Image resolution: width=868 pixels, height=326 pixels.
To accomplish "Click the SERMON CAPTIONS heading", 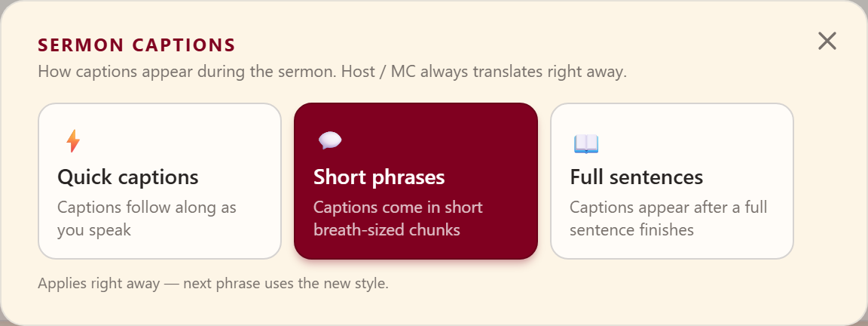I will pos(136,45).
